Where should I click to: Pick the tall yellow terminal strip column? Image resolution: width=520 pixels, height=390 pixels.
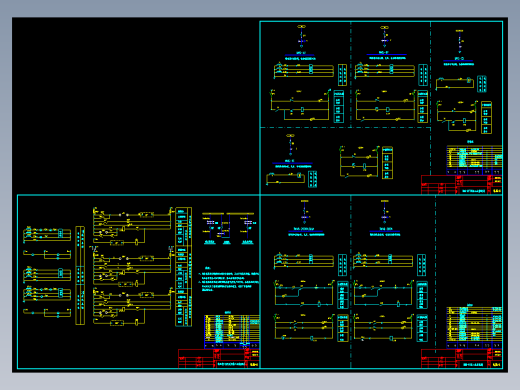80,275
